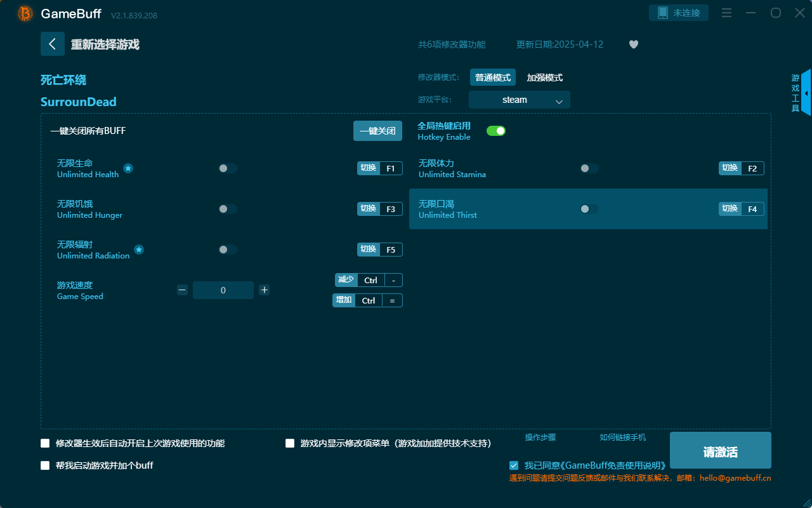This screenshot has width=812, height=508.
Task: Click the 更新日期:2025-04-12 text
Action: click(560, 44)
